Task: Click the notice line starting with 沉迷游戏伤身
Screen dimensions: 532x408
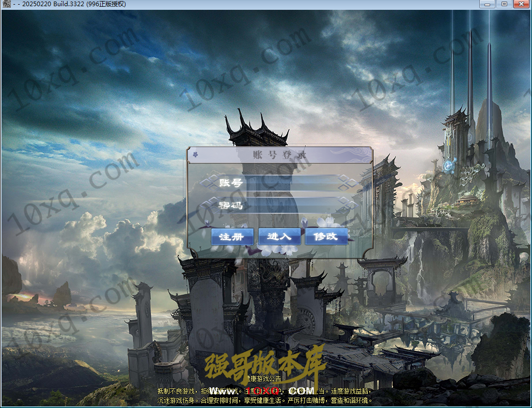Action: (x=264, y=401)
